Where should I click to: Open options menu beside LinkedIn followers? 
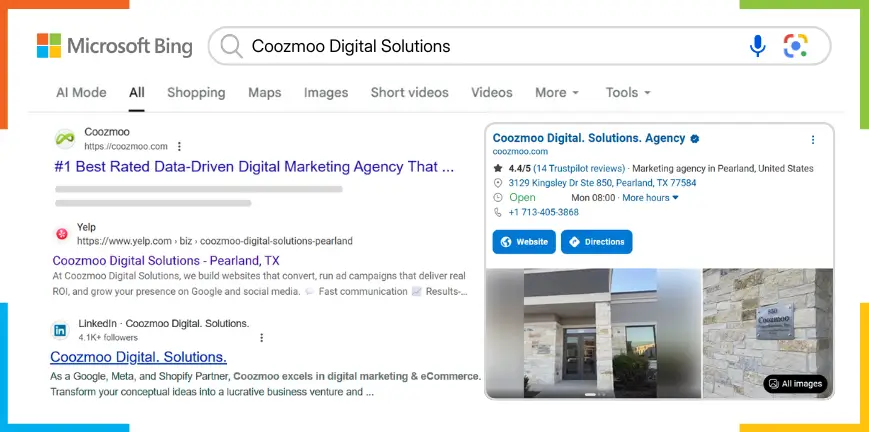(262, 337)
